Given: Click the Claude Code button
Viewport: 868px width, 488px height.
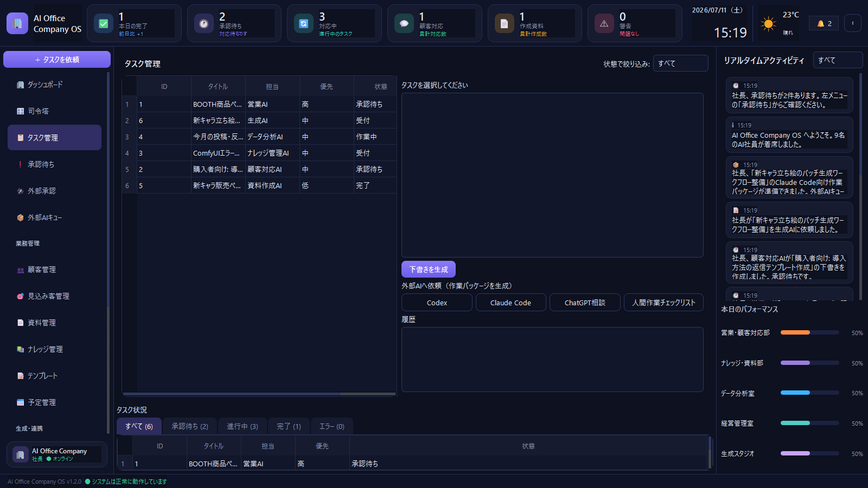Looking at the screenshot, I should (510, 303).
